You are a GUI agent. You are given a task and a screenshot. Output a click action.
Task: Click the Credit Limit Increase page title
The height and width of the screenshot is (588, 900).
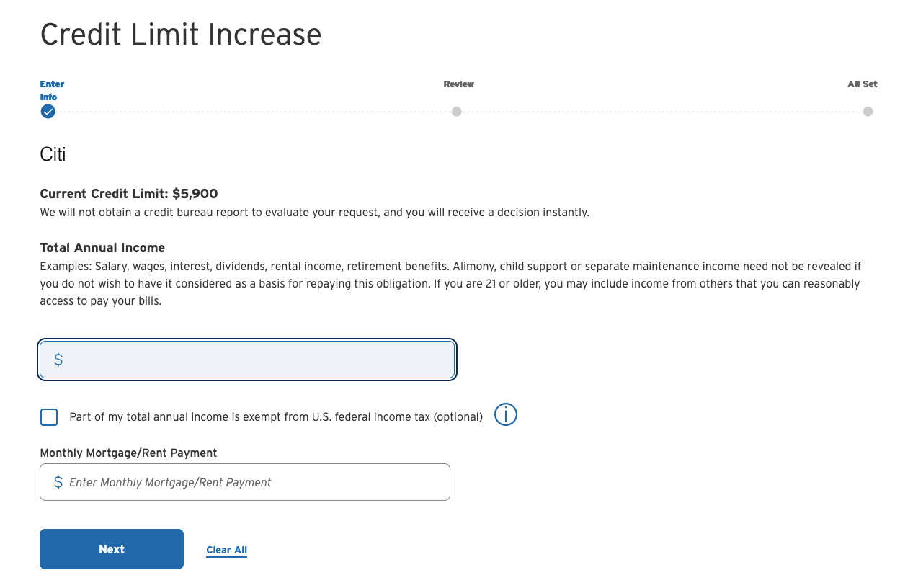pos(181,34)
